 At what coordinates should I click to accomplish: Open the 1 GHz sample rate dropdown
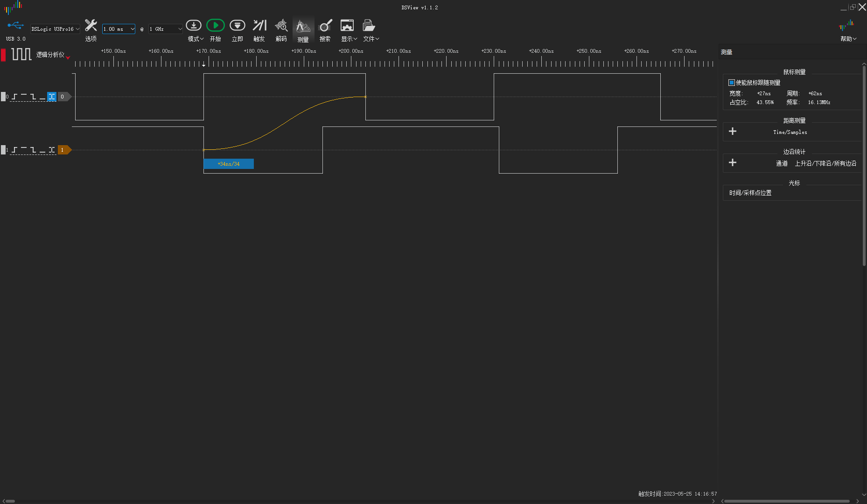coord(165,29)
